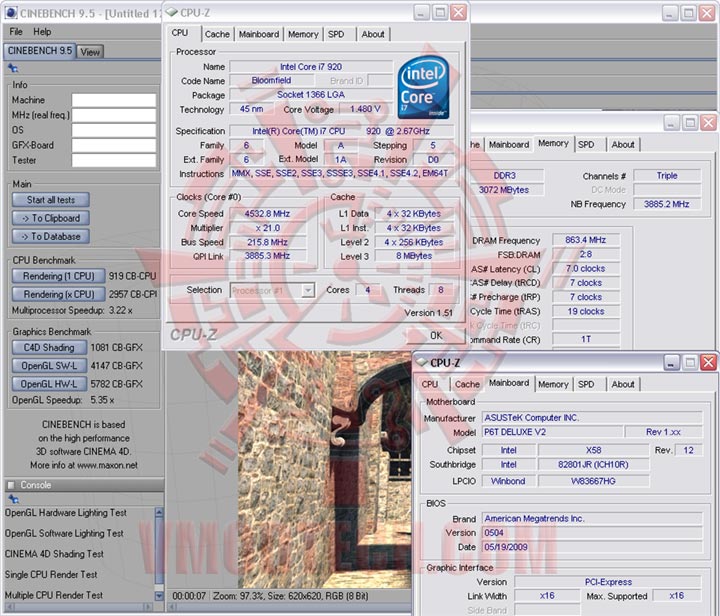Click the Machine input field
Image resolution: width=720 pixels, height=616 pixels.
114,100
